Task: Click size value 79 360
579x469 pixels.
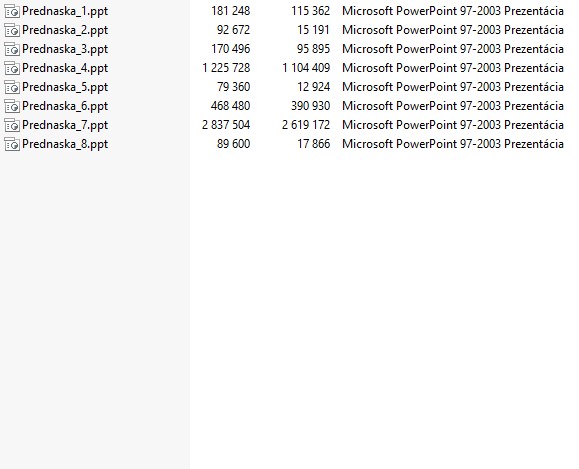Action: tap(233, 87)
